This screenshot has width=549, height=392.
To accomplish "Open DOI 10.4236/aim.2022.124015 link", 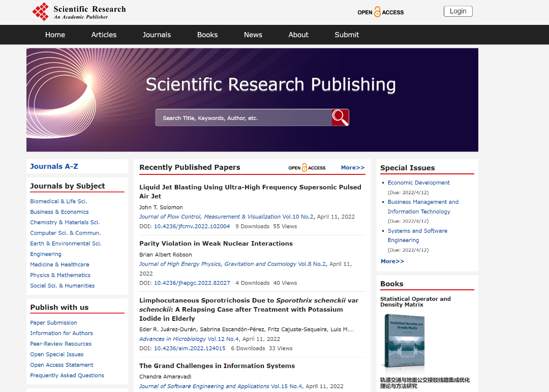I will 190,349.
